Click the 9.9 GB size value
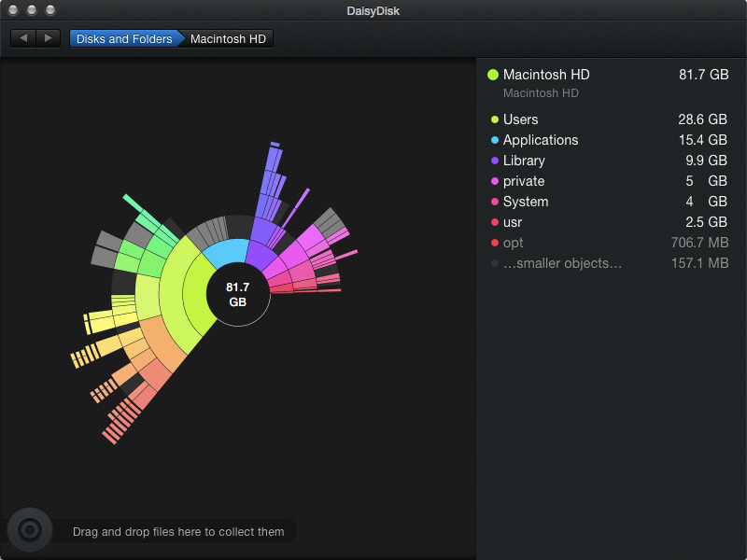Viewport: 747px width, 560px height. coord(706,161)
